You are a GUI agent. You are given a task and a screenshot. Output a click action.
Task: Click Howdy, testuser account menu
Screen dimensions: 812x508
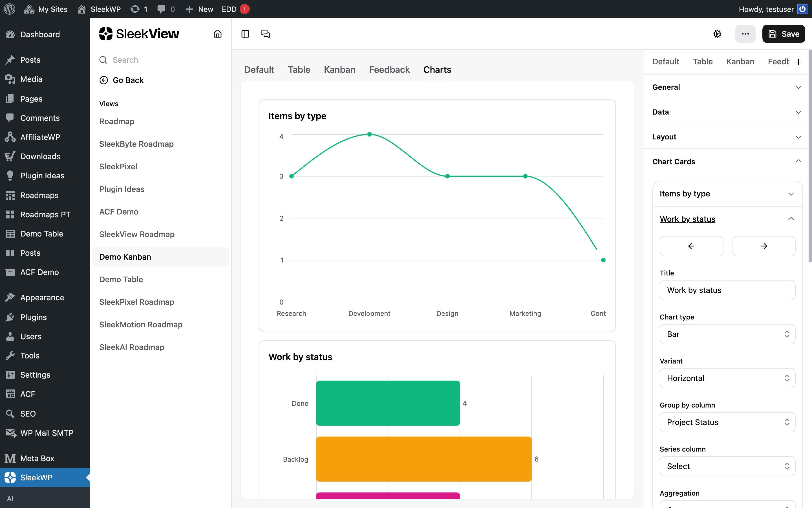773,9
